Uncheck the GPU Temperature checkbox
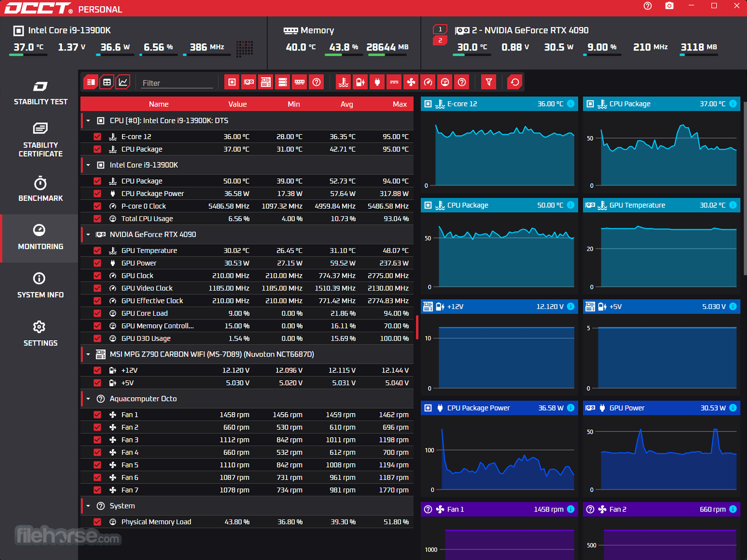 pos(97,250)
